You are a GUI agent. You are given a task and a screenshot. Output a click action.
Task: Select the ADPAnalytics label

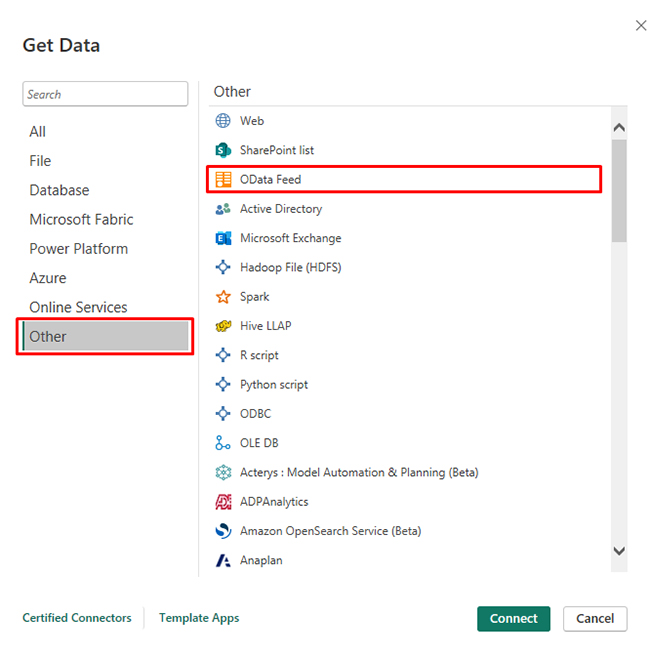(274, 502)
